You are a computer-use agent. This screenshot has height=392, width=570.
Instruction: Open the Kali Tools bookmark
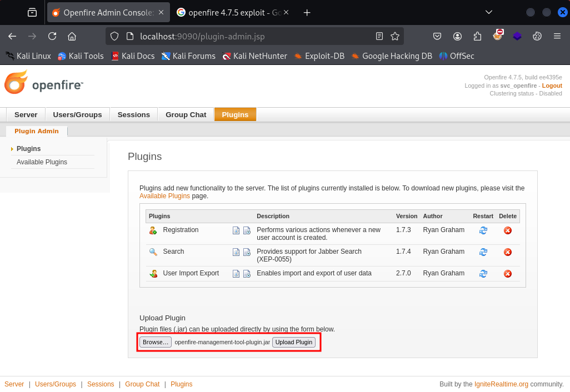pyautogui.click(x=81, y=56)
